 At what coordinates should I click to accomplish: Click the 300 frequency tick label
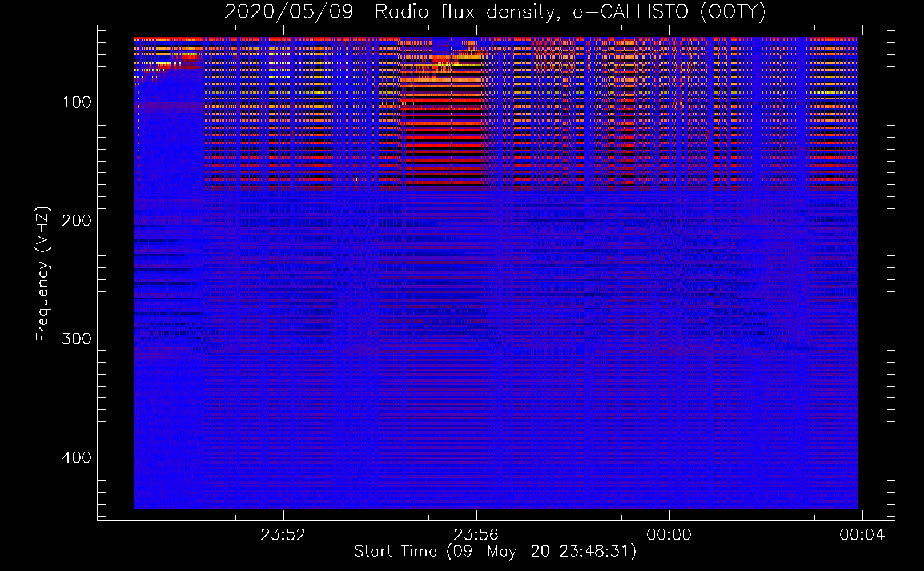(x=77, y=339)
